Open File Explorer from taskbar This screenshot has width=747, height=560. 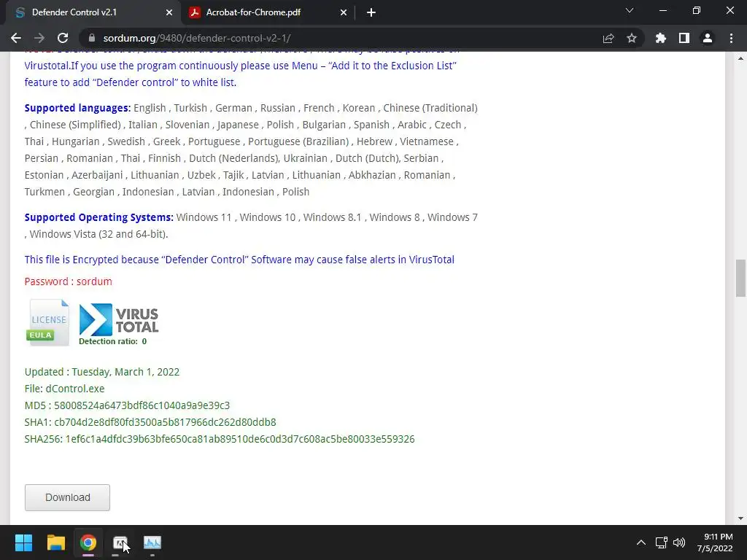tap(55, 542)
